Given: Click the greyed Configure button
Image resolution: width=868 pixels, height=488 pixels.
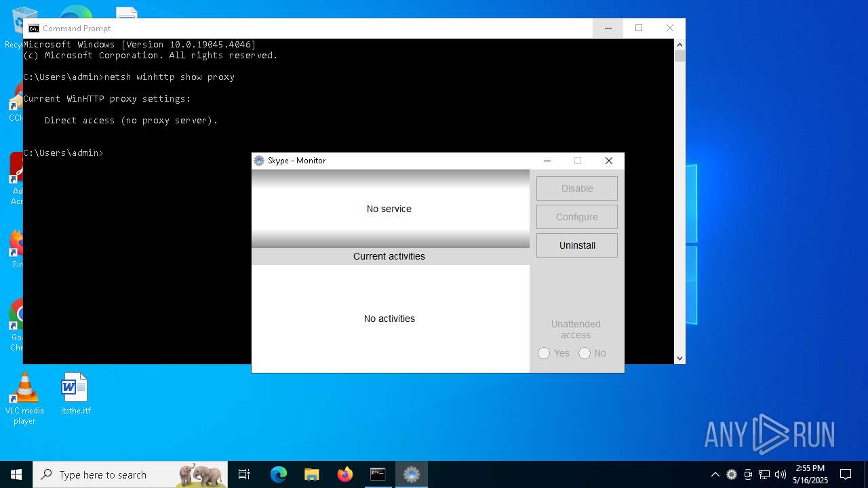Looking at the screenshot, I should 577,217.
